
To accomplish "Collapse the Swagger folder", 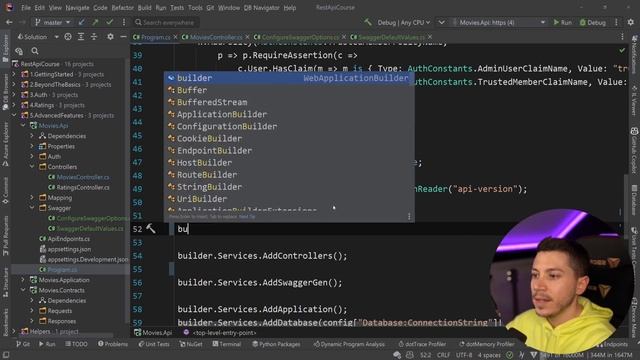I will pos(32,208).
